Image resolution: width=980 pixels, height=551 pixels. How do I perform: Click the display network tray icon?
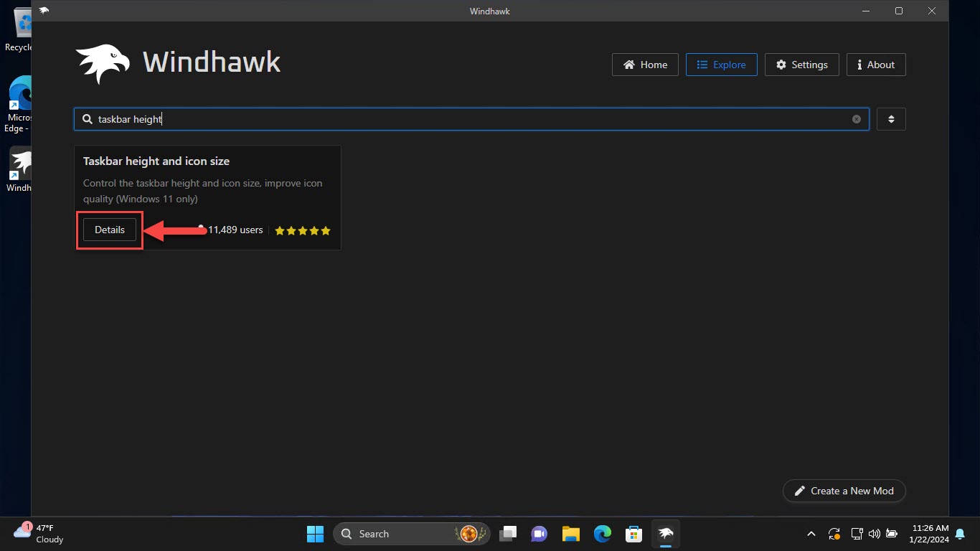tap(857, 534)
